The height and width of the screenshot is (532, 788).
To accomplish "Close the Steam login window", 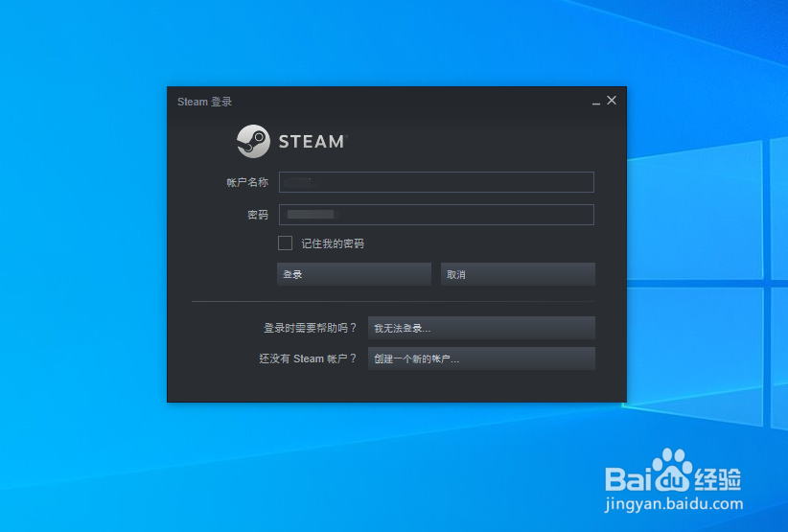I will 612,101.
